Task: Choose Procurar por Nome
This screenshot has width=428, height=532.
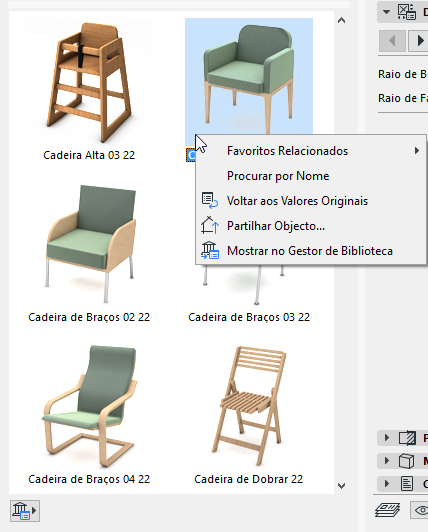Action: 311,176
